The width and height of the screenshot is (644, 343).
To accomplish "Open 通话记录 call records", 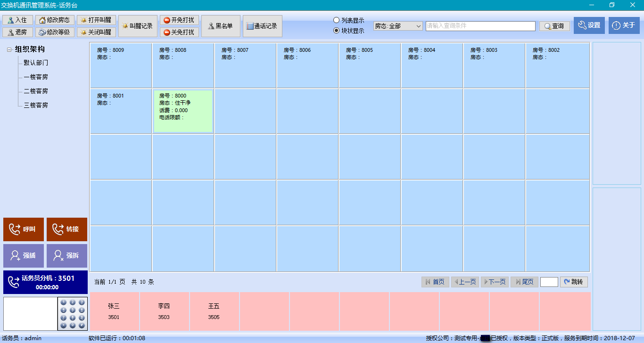I will coord(262,26).
